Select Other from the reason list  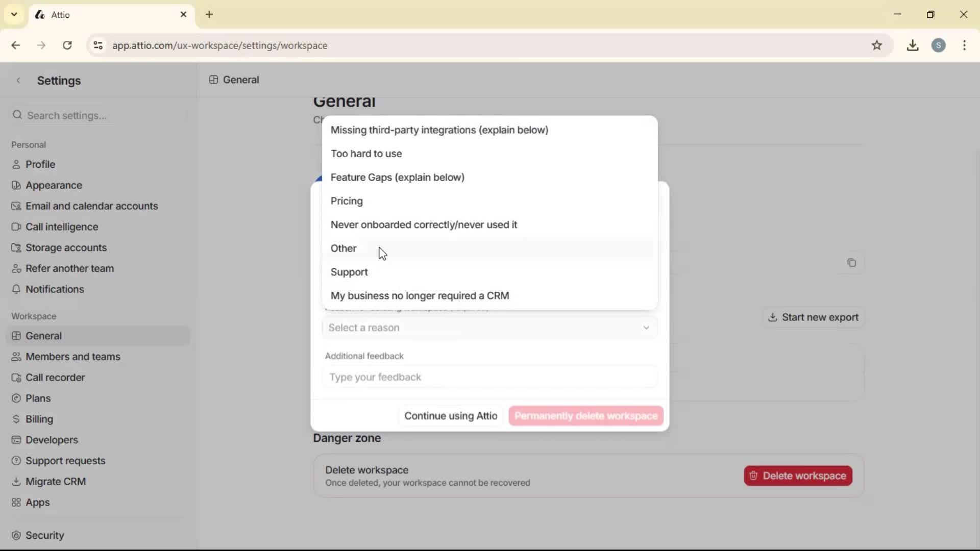(344, 248)
